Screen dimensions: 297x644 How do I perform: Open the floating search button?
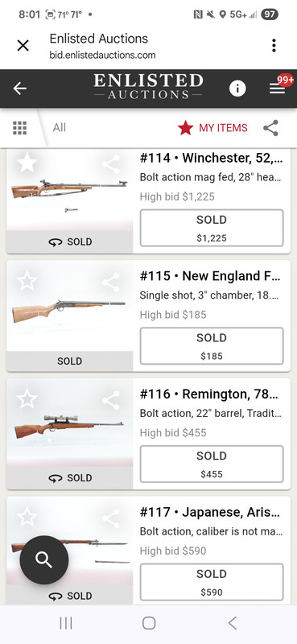tap(44, 559)
